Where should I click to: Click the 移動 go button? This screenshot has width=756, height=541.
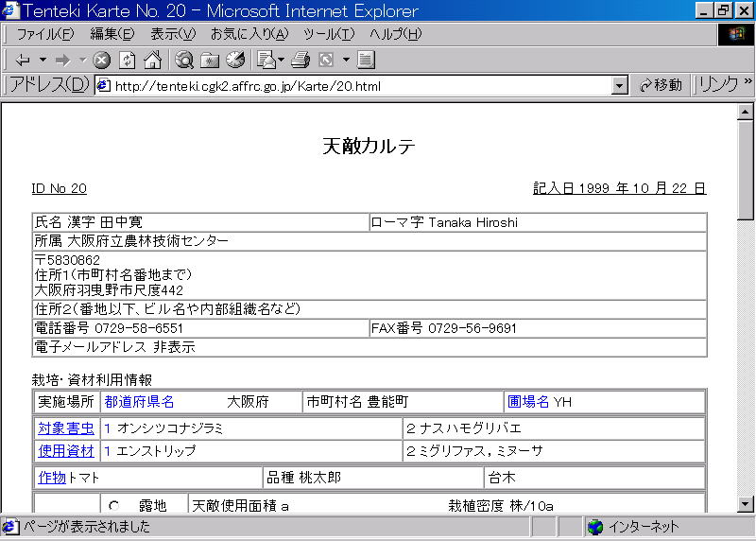tap(661, 85)
